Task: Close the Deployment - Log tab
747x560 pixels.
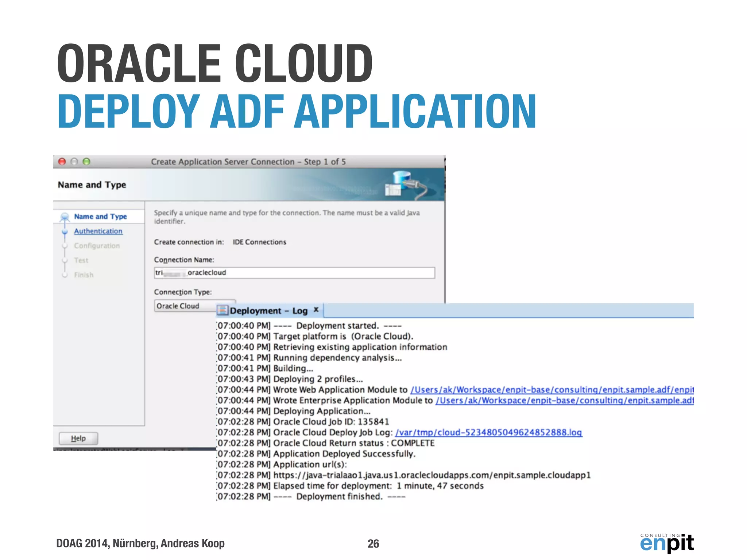Action: pyautogui.click(x=316, y=310)
